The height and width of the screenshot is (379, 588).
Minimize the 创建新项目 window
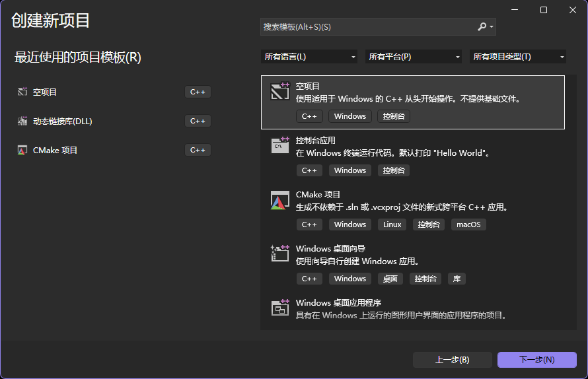click(x=515, y=10)
